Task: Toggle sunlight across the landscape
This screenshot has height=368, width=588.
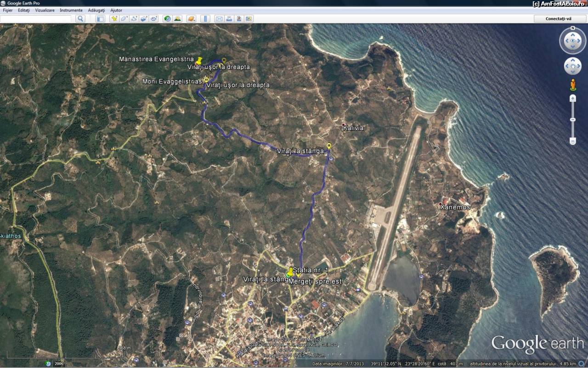Action: [177, 19]
